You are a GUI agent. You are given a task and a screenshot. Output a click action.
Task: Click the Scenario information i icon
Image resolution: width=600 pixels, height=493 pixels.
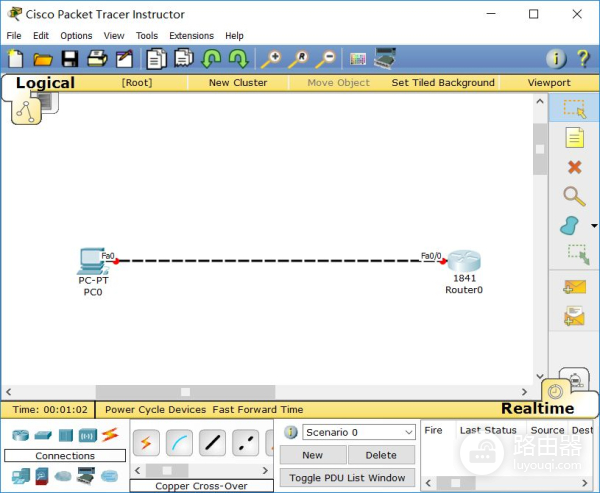click(x=291, y=433)
